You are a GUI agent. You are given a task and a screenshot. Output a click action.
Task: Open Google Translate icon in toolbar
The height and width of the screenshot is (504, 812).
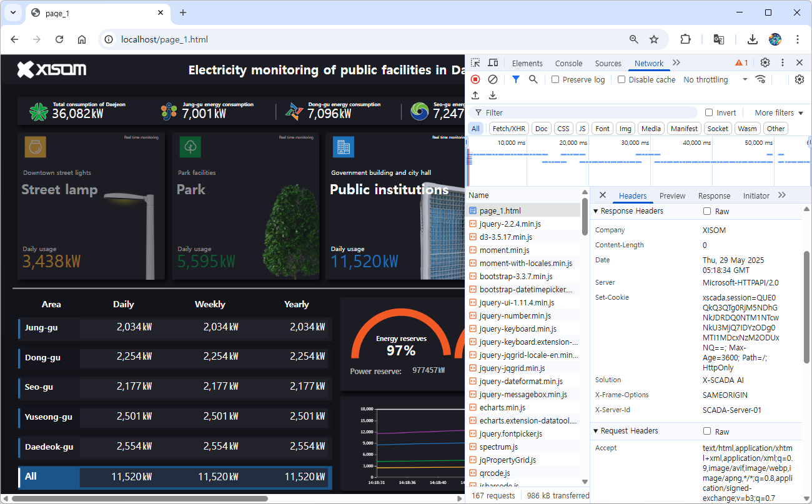(719, 39)
